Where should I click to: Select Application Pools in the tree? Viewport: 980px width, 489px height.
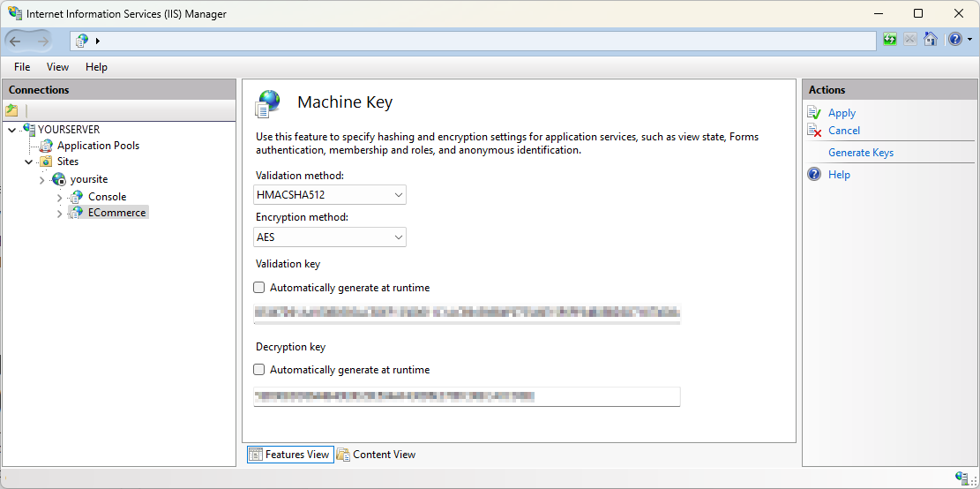click(98, 146)
